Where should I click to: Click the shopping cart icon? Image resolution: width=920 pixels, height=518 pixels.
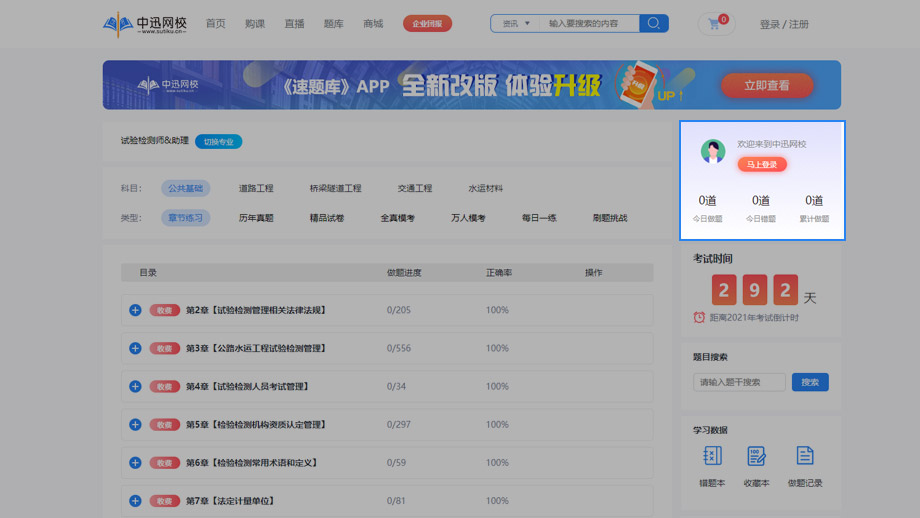click(714, 24)
